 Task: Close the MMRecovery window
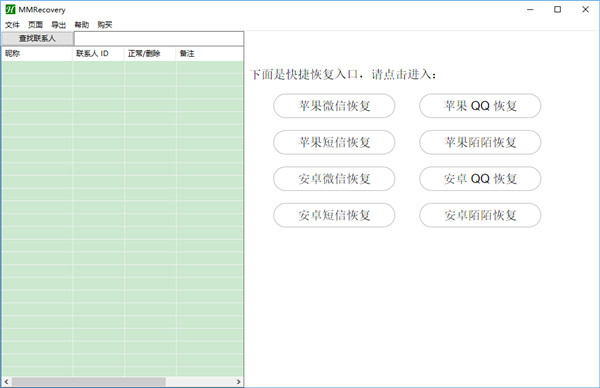point(585,10)
